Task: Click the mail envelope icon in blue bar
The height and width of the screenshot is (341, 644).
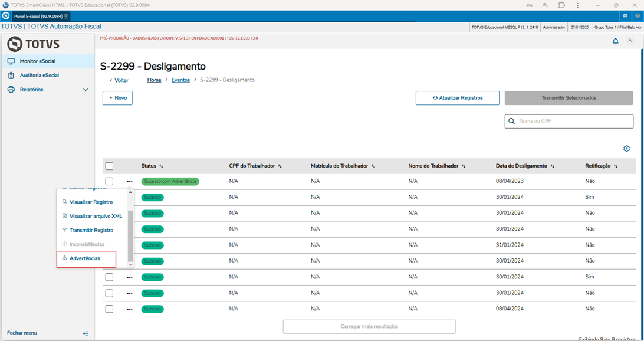Action: click(x=625, y=15)
